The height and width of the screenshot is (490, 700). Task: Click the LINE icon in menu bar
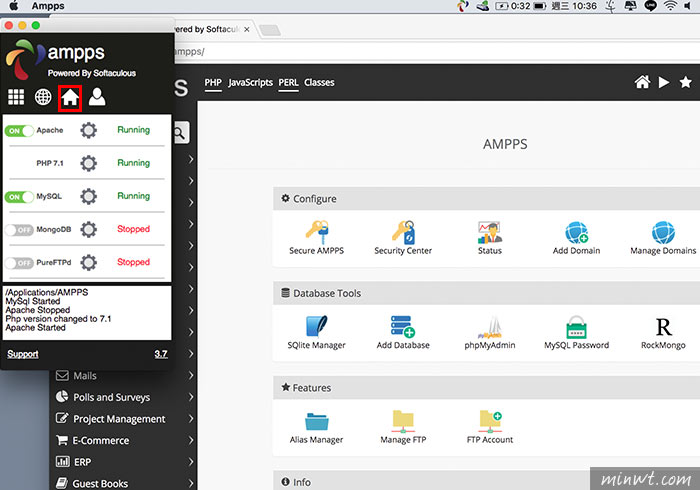(x=650, y=6)
